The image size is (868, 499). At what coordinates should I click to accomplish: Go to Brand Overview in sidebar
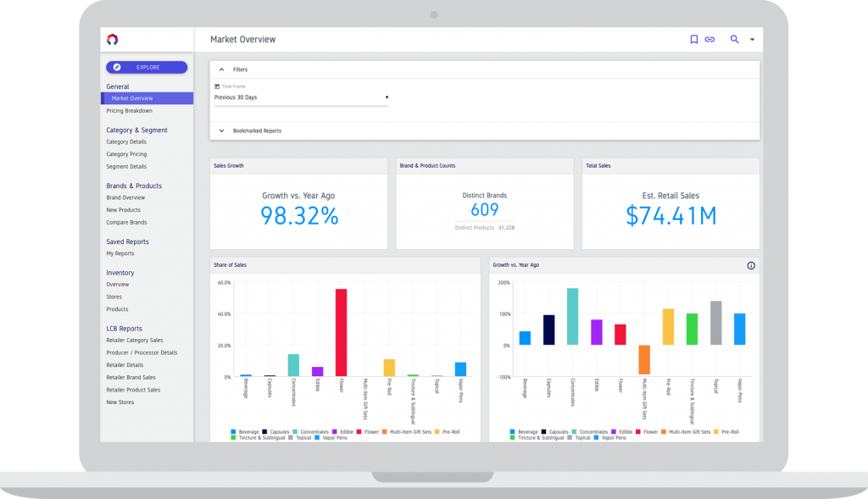tap(125, 197)
